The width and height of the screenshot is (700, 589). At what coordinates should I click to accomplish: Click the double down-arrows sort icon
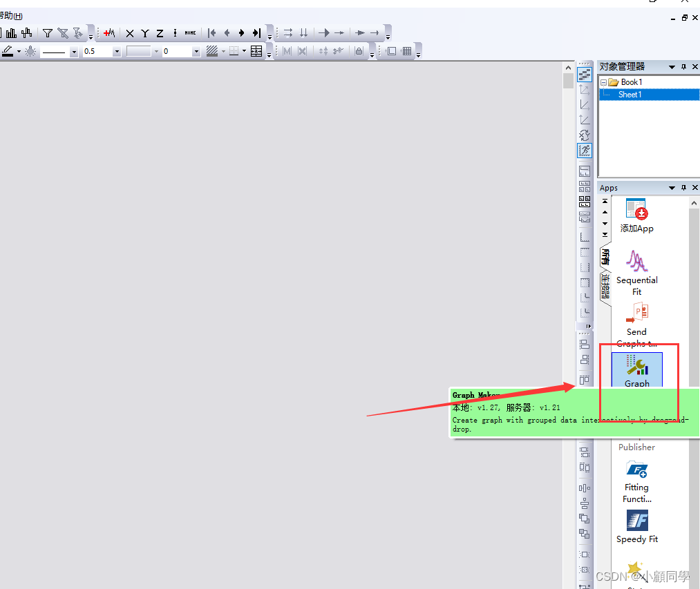pyautogui.click(x=303, y=33)
